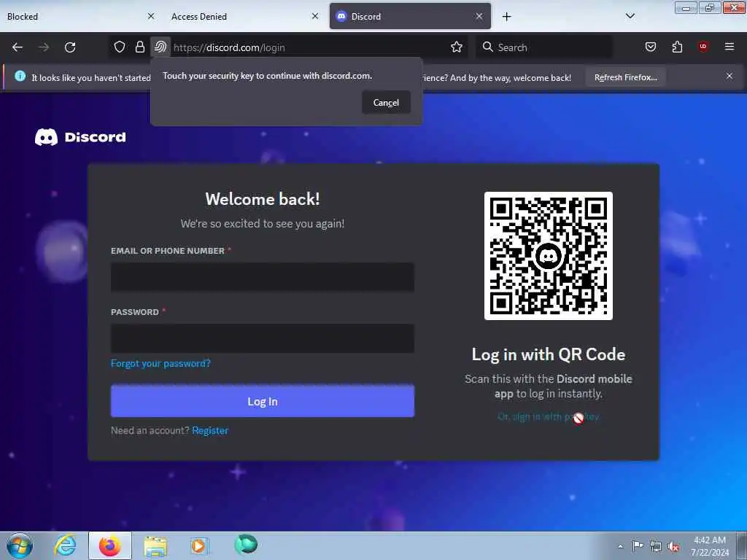747x560 pixels.
Task: Cancel the security key prompt
Action: coord(386,102)
